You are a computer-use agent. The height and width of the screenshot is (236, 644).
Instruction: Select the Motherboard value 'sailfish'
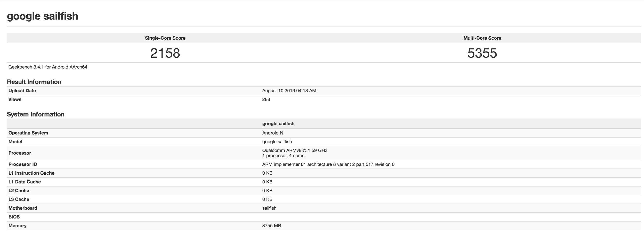pos(269,208)
